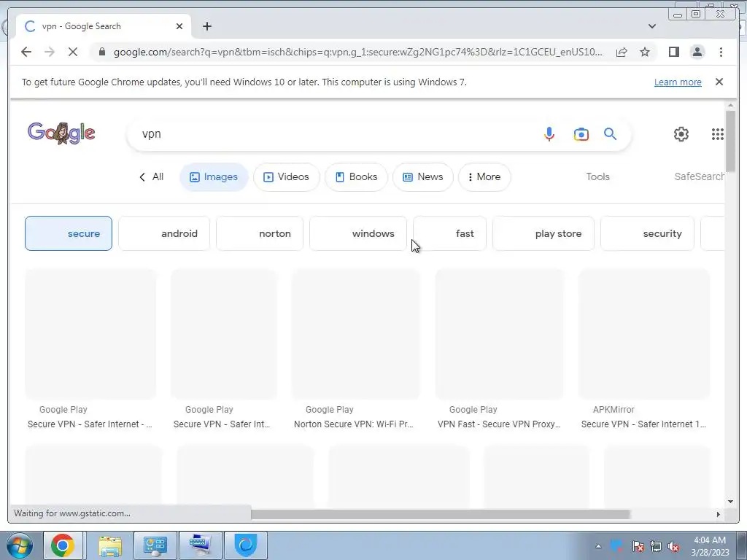Open Action Center flag icon
The height and width of the screenshot is (560, 747).
638,546
